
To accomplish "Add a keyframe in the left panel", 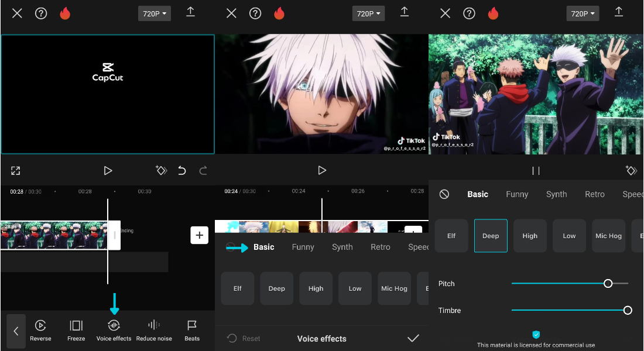I will click(x=162, y=170).
